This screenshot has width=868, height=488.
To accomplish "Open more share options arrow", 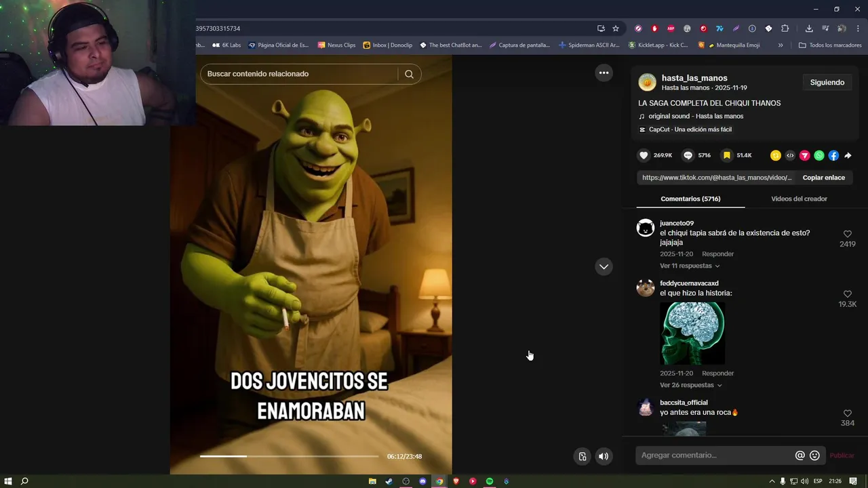I will click(x=848, y=155).
